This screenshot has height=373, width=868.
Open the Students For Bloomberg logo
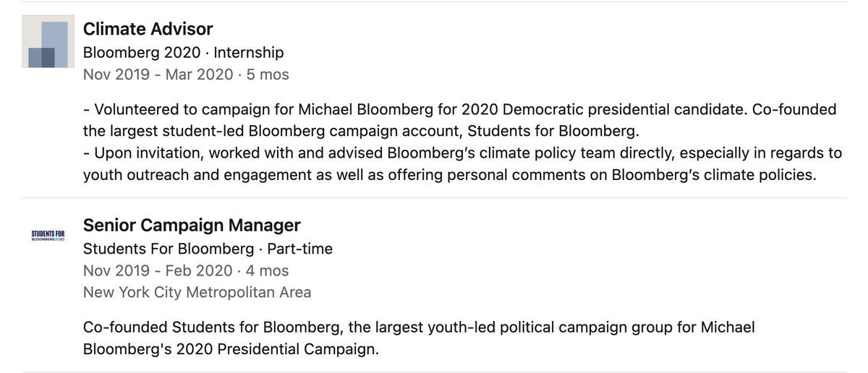tap(48, 236)
